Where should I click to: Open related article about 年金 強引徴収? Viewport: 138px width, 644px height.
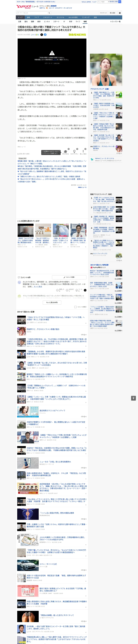pyautogui.click(x=52, y=168)
